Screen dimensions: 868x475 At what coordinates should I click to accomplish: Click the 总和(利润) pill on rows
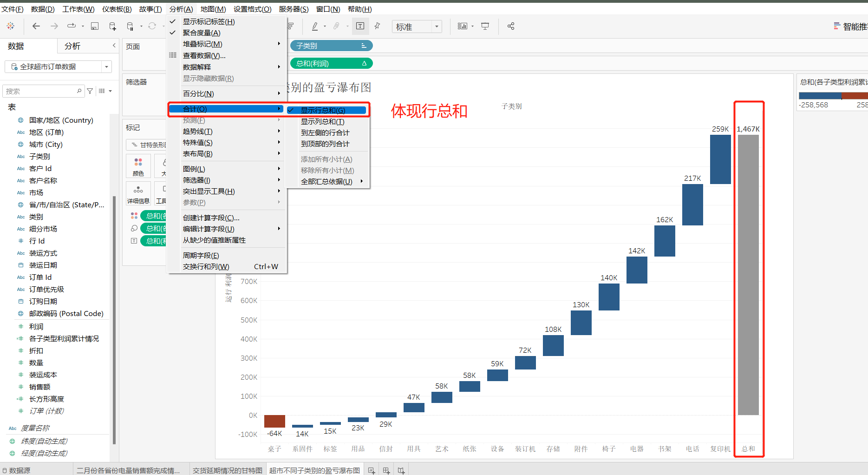tap(331, 63)
